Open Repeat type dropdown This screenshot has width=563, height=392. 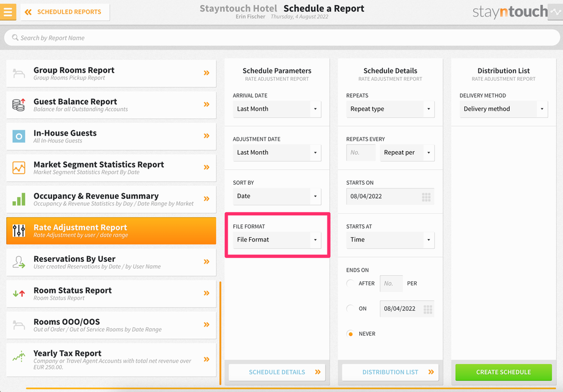390,109
